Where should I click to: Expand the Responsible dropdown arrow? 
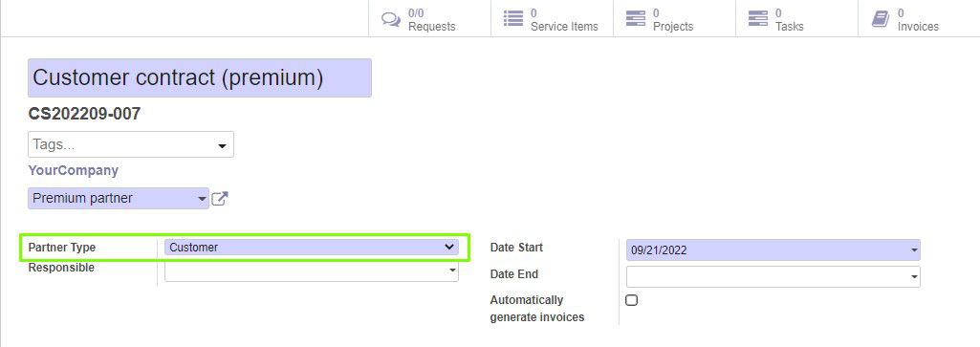(x=452, y=271)
